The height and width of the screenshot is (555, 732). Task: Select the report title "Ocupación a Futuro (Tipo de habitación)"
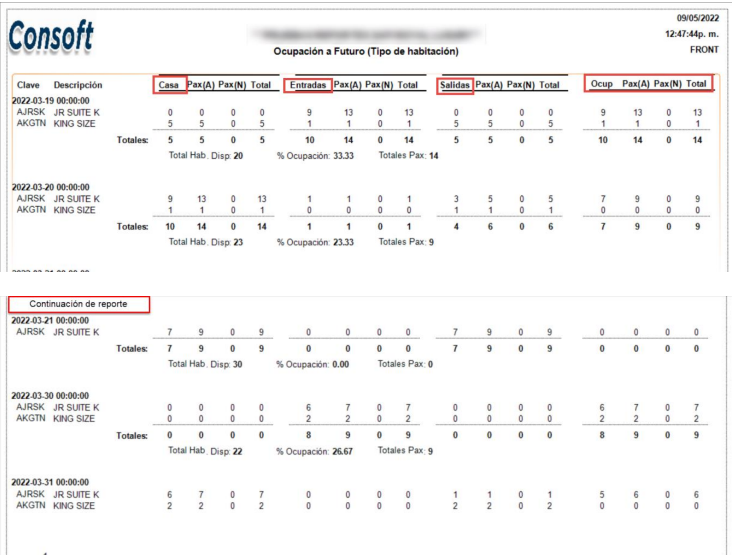tap(366, 51)
